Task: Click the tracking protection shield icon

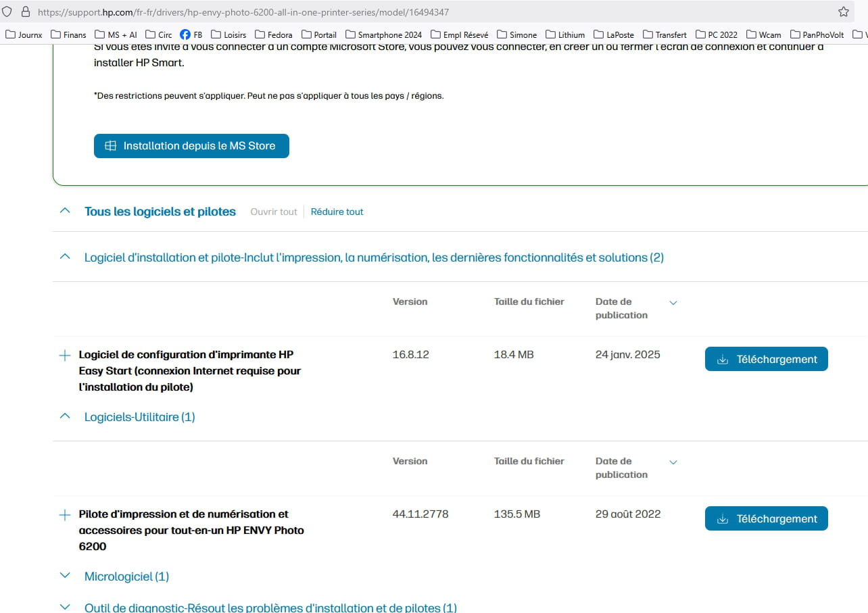Action: 7,12
